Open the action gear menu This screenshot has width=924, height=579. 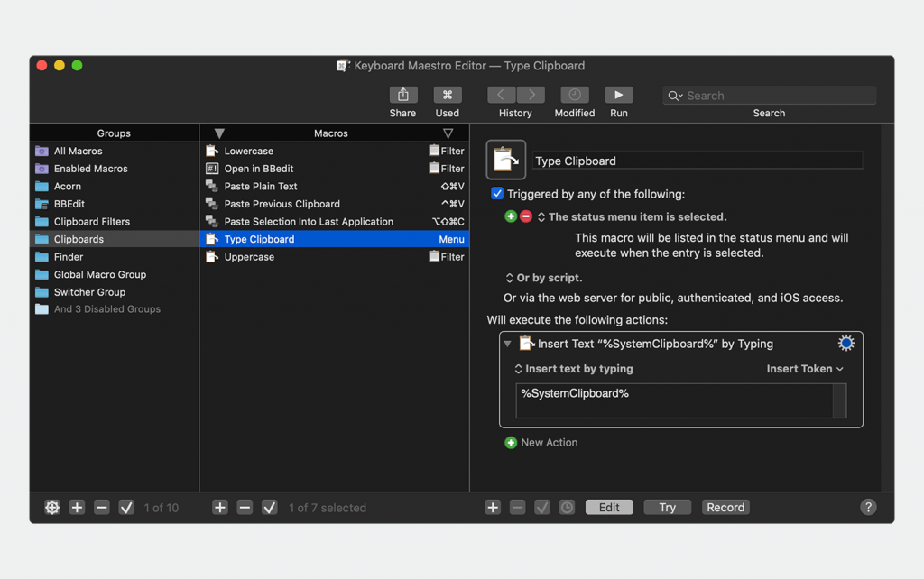coord(845,343)
